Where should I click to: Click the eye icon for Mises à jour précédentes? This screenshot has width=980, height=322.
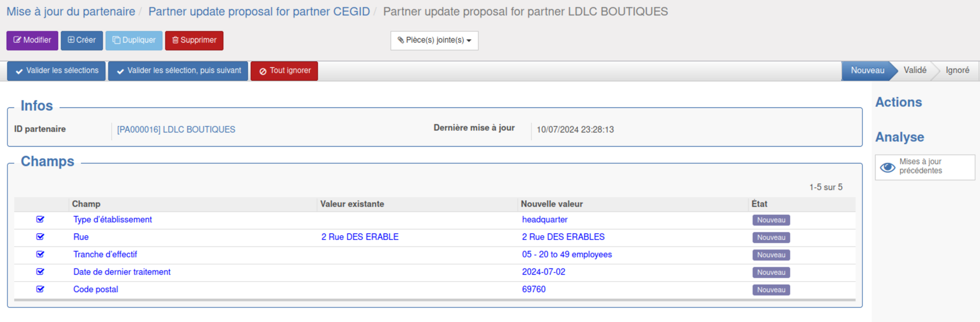pos(888,167)
